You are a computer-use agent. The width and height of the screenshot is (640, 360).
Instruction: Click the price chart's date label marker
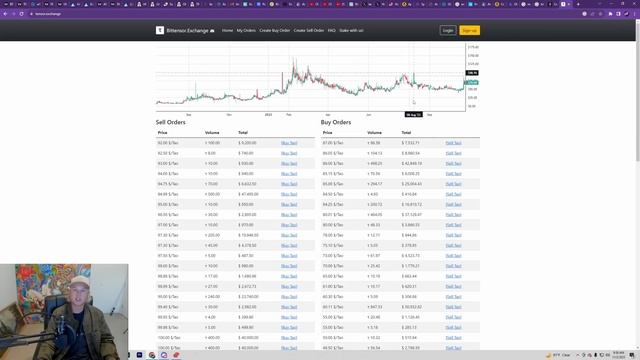(x=413, y=115)
